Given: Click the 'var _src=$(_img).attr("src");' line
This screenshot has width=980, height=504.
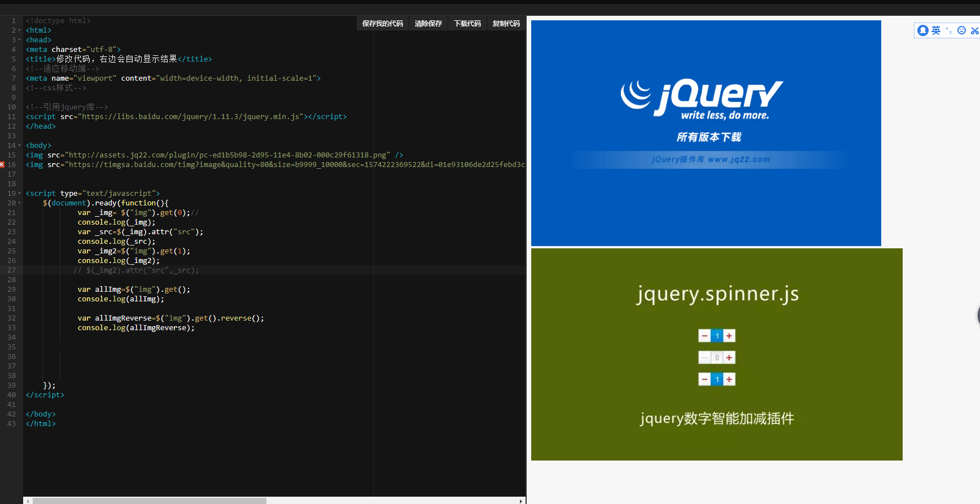Looking at the screenshot, I should coord(141,232).
